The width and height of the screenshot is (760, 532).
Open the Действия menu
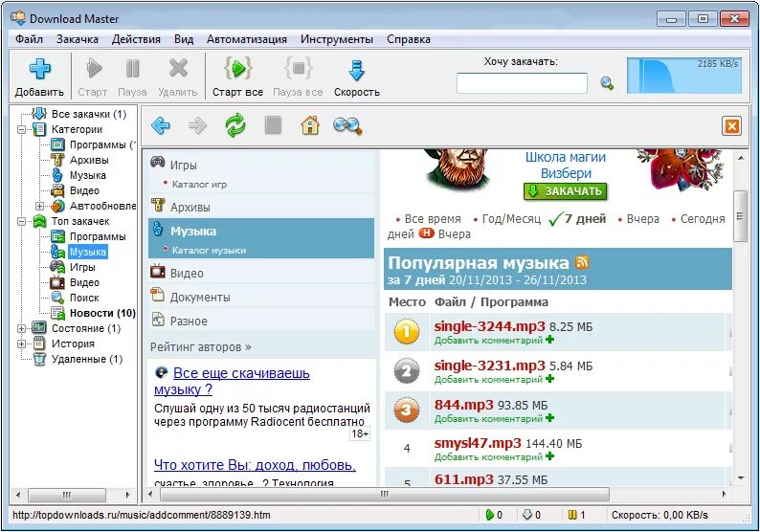136,39
